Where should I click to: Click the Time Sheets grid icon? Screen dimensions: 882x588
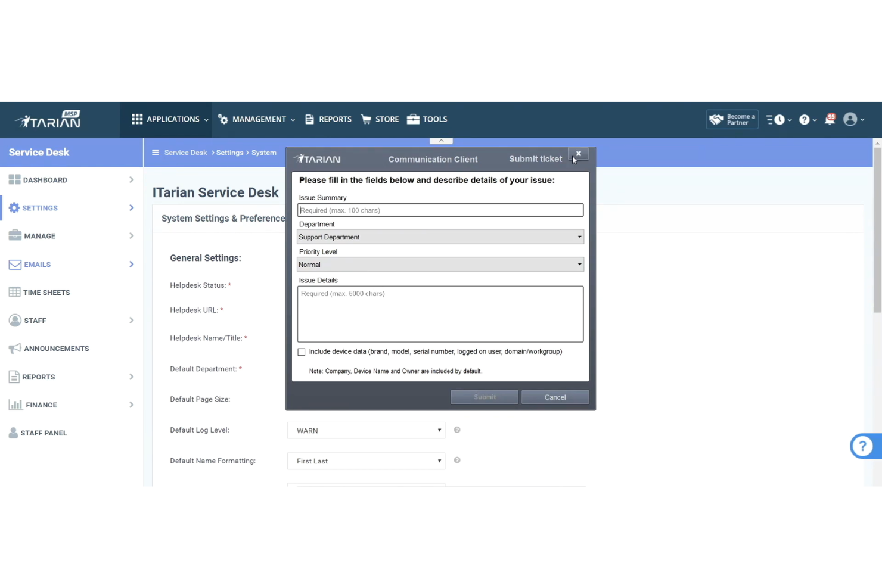[14, 292]
